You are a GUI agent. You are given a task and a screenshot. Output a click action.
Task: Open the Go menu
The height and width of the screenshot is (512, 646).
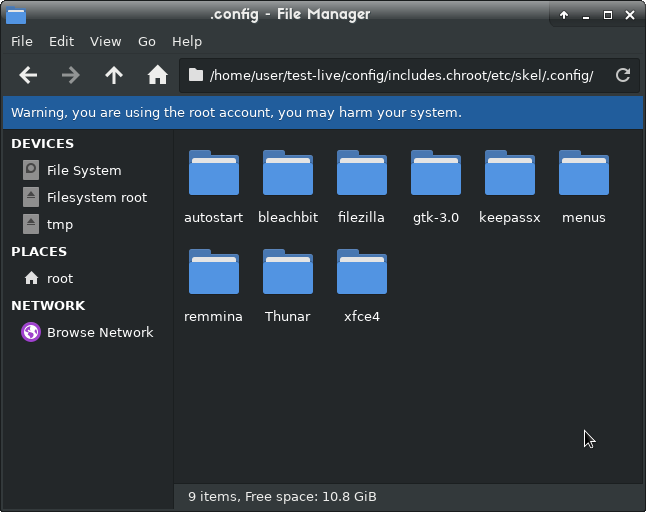click(x=147, y=42)
